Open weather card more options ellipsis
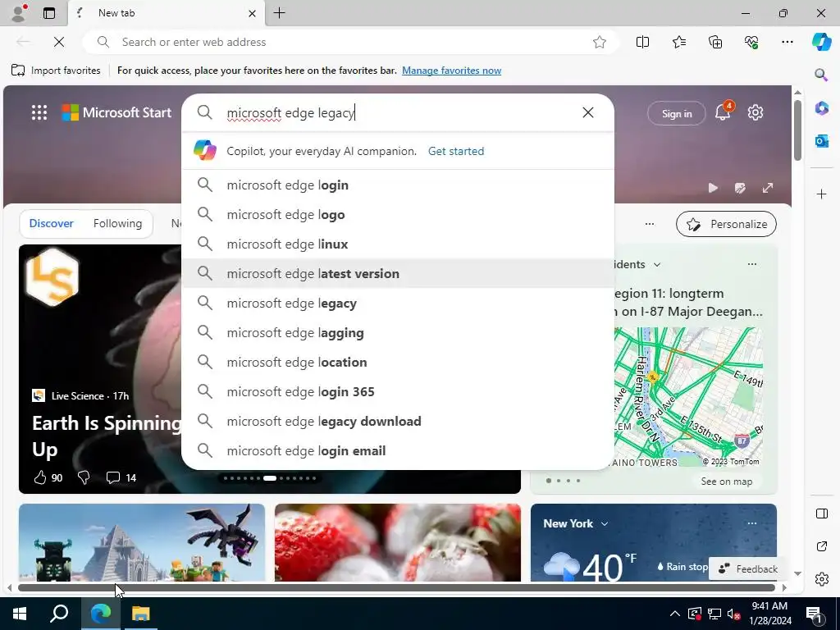 (x=752, y=523)
